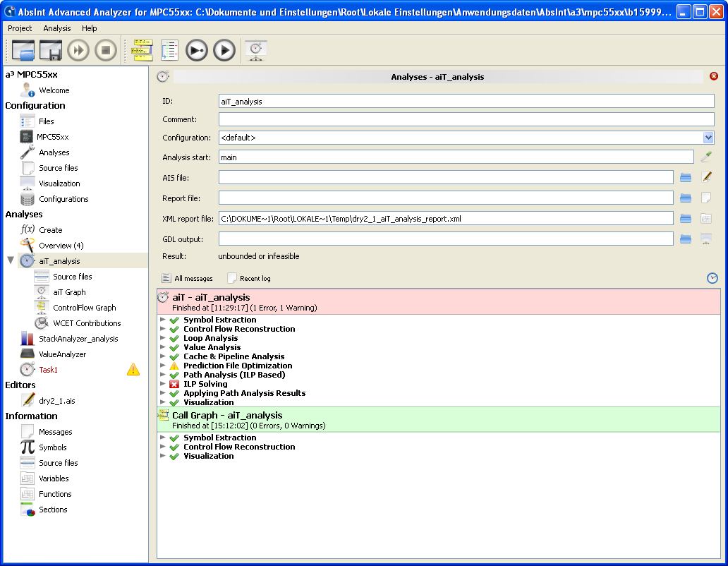Open Files under Configuration
Screen dimensions: 728x566
pyautogui.click(x=46, y=121)
